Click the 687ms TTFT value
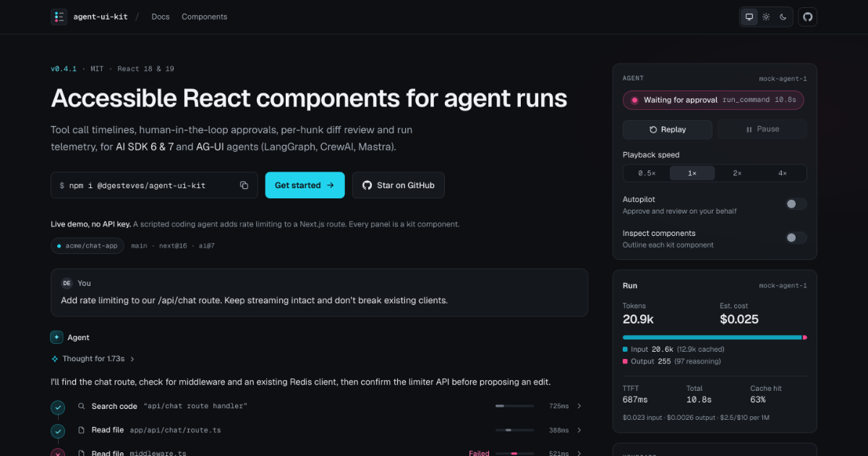 [x=635, y=400]
